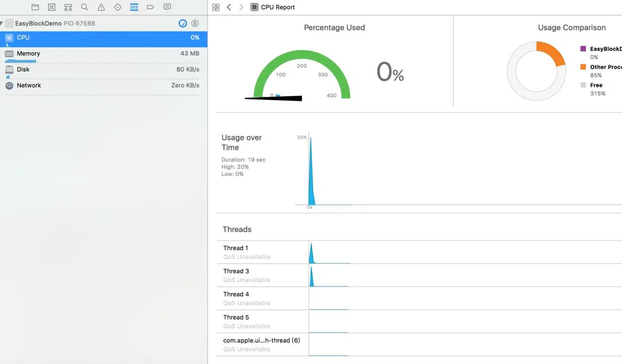Select the Test navigator diamond icon
Image resolution: width=622 pixels, height=364 pixels.
(118, 7)
